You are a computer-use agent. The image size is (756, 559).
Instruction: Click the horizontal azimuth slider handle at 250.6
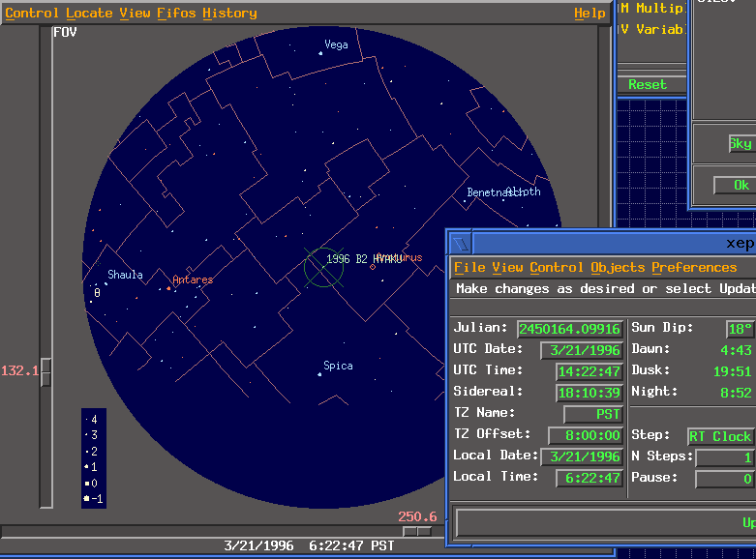click(417, 531)
